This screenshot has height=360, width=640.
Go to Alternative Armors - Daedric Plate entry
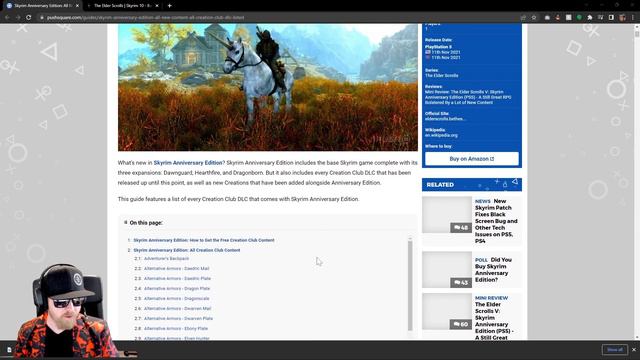pos(177,278)
